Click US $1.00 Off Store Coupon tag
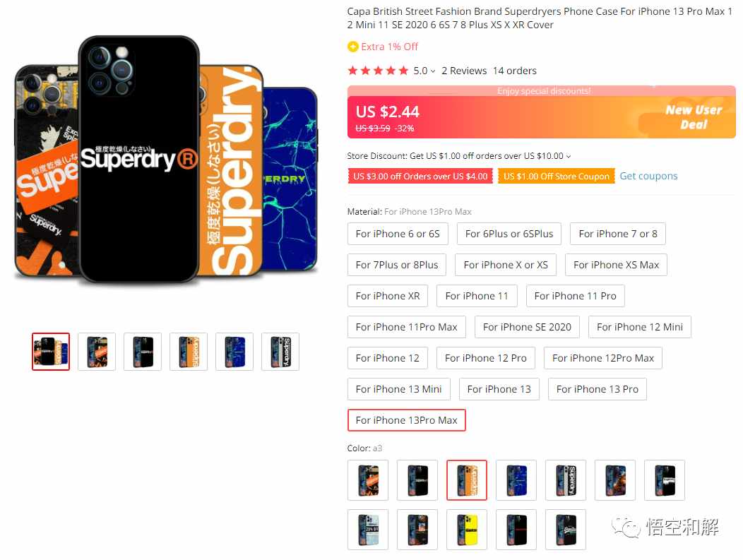The image size is (743, 560). pyautogui.click(x=557, y=177)
